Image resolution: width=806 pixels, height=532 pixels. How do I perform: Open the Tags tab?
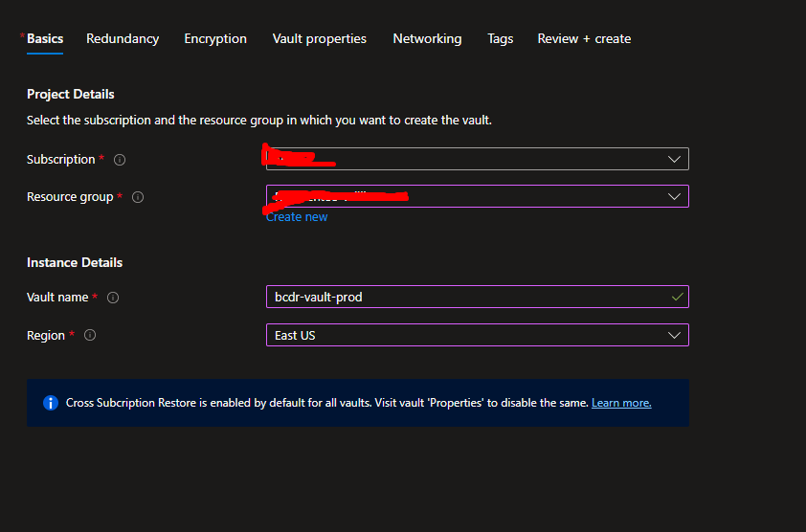tap(500, 39)
